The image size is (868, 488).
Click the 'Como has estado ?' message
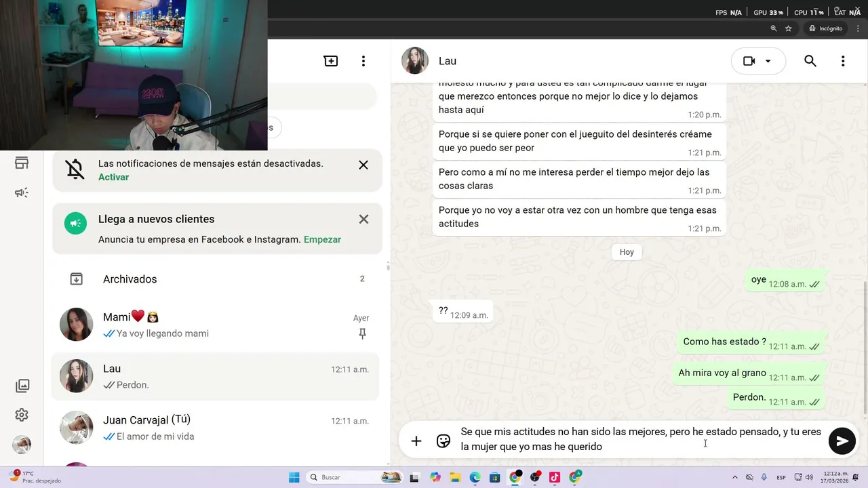pos(751,343)
